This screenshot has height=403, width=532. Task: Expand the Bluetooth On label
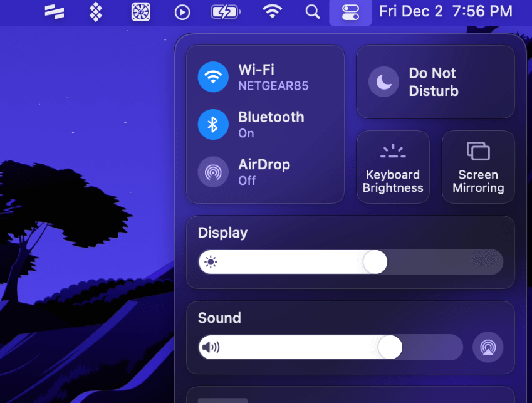(271, 125)
